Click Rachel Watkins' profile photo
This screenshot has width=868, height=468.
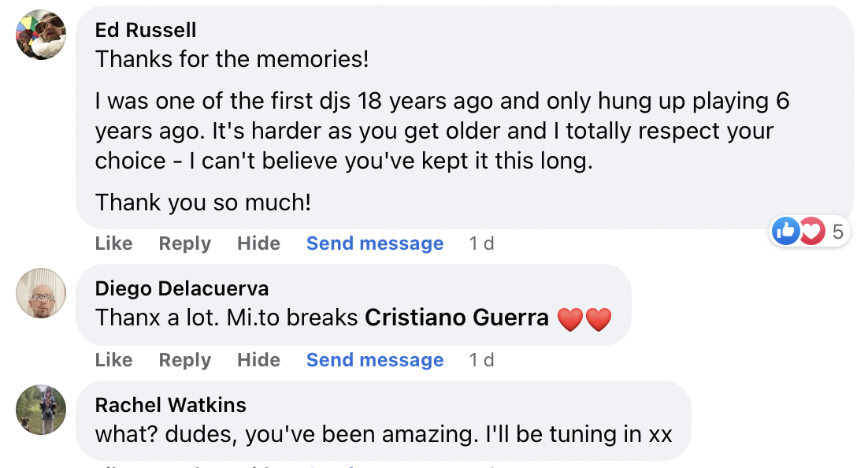click(x=41, y=410)
